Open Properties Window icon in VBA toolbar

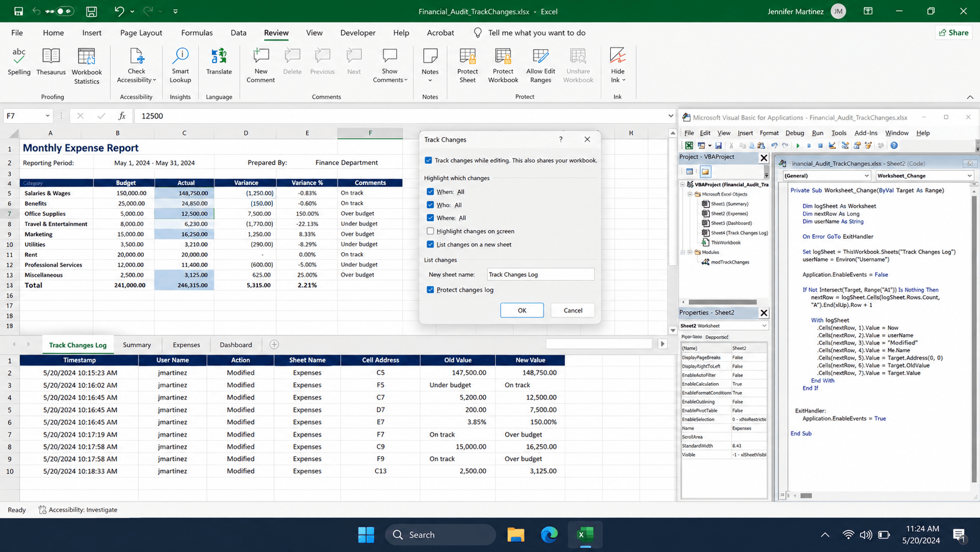tap(857, 145)
